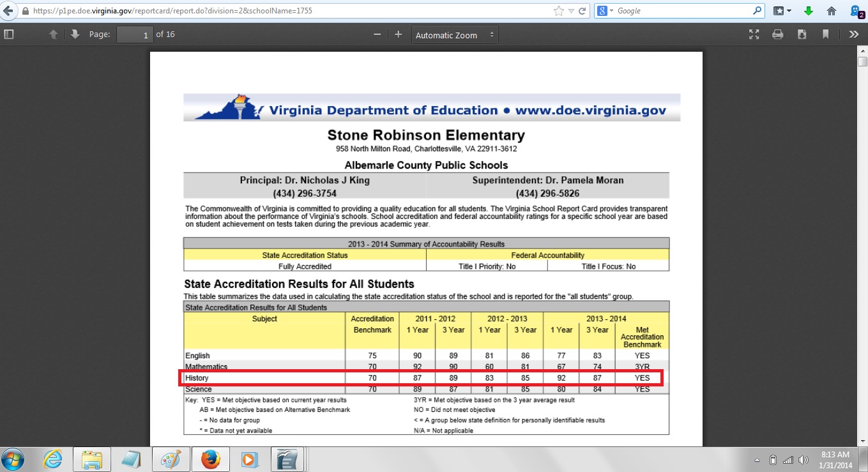
Task: Click State Accreditation Results for All Students heading
Action: tap(299, 284)
